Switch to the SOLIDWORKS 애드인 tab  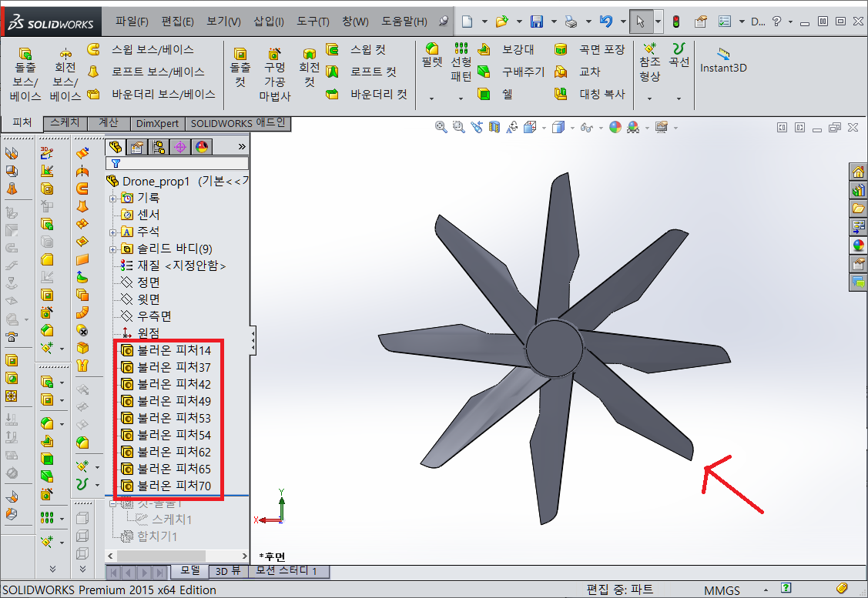click(x=238, y=123)
